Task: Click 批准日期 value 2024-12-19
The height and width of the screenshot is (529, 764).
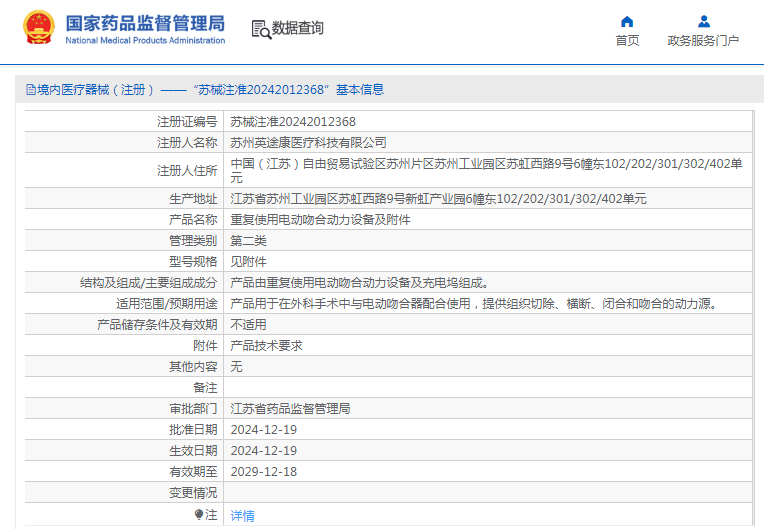Action: pos(264,429)
